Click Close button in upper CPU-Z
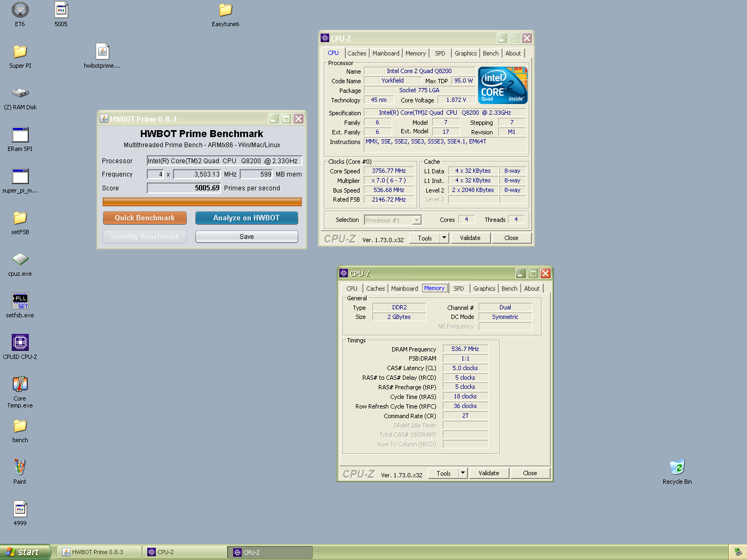The width and height of the screenshot is (747, 560). [511, 238]
